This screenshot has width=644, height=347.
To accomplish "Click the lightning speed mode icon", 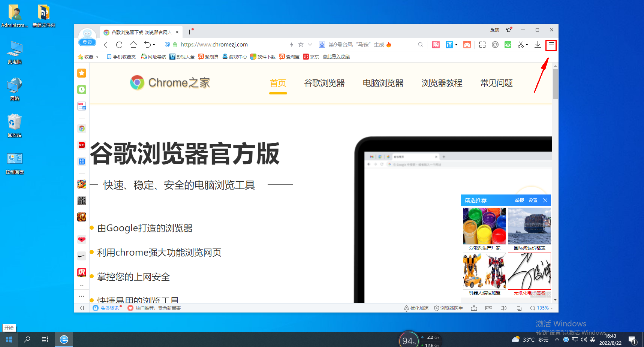I will tap(292, 45).
